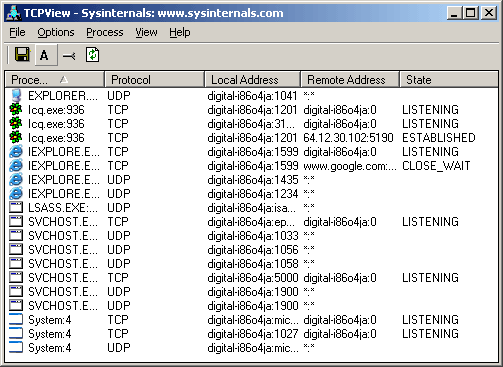Select the SVCHOST row with port 5000
503x367 pixels.
pos(252,277)
